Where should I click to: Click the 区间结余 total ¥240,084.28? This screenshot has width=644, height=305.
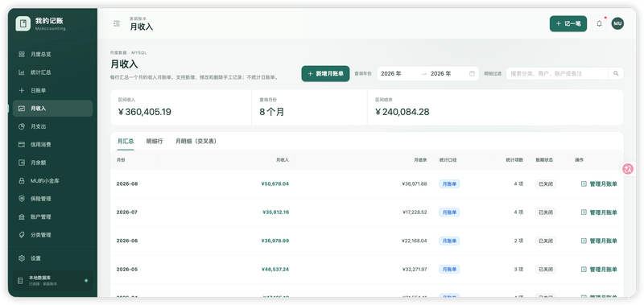(402, 112)
